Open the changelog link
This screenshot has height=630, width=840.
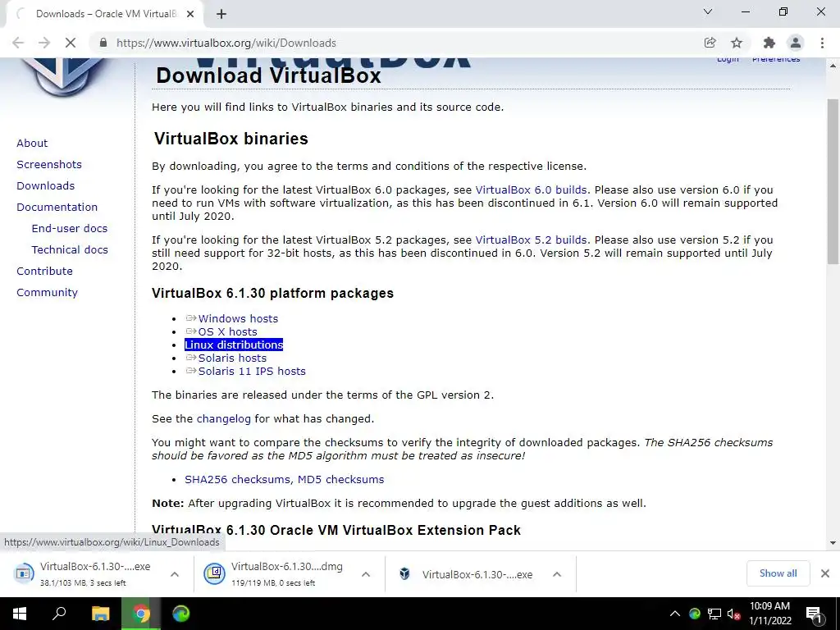coord(223,419)
